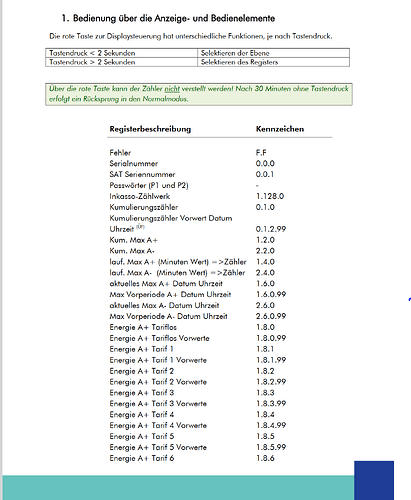
Task: Click the superscript footnote next to 'Uhrzeit'
Action: point(140,227)
